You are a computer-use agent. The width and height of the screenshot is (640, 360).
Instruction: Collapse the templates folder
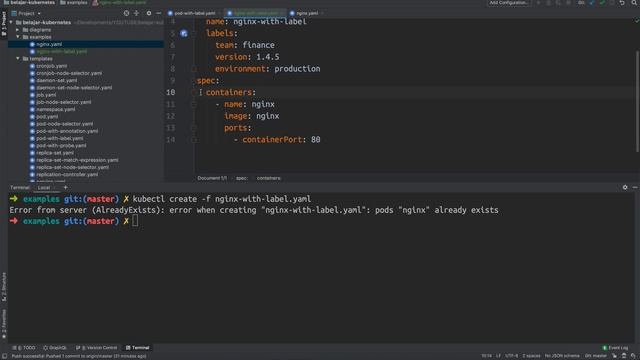coord(18,58)
